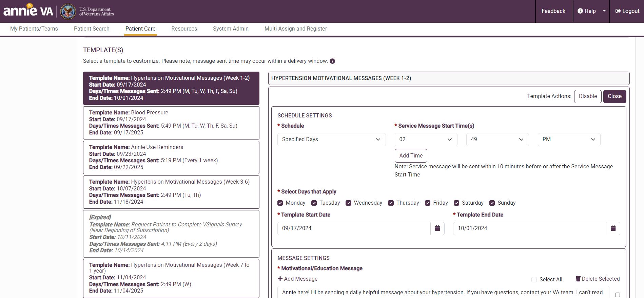Toggle the Saturday checkbox
The image size is (644, 298).
[456, 203]
